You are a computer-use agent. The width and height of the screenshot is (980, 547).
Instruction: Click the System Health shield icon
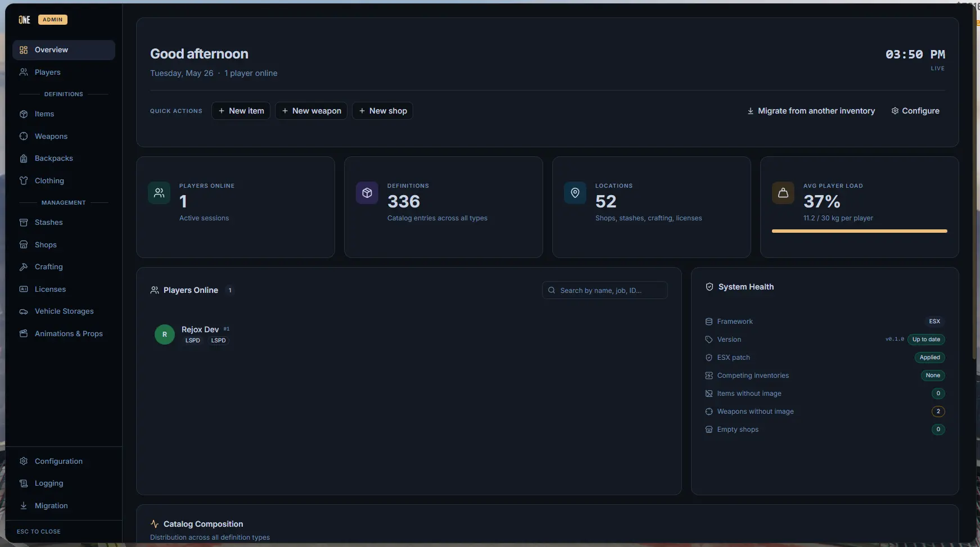click(710, 287)
